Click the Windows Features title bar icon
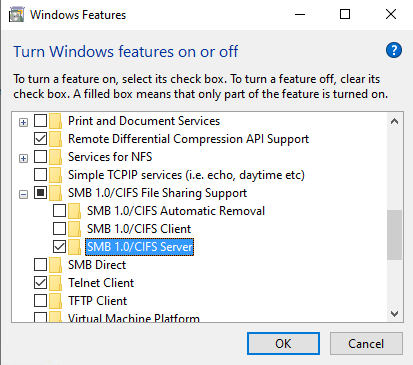Viewport: 413px width, 365px height. (17, 15)
